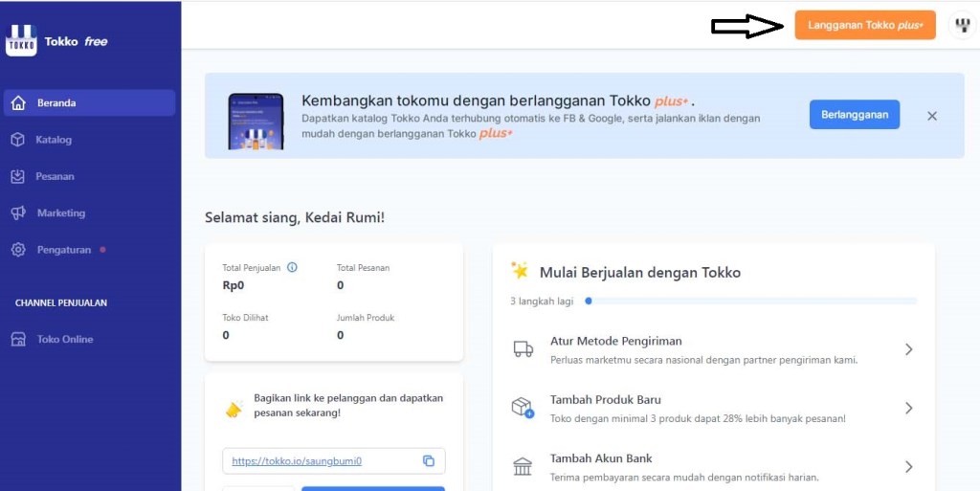Expand the Tambah Produk Baru chevron
This screenshot has width=980, height=491.
click(x=909, y=408)
